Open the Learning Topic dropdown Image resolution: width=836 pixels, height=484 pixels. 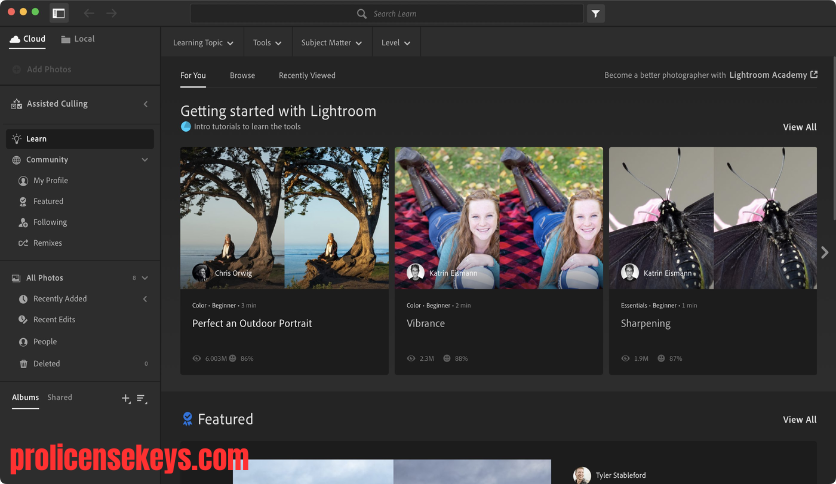click(x=203, y=43)
